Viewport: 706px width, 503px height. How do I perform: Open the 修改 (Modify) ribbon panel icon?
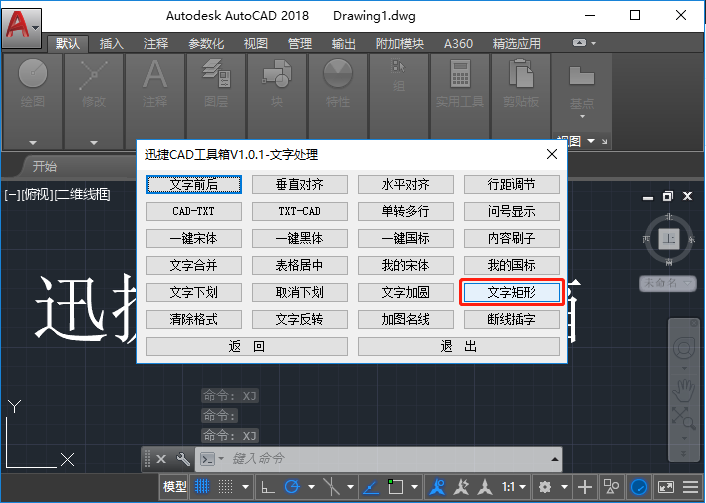point(94,75)
